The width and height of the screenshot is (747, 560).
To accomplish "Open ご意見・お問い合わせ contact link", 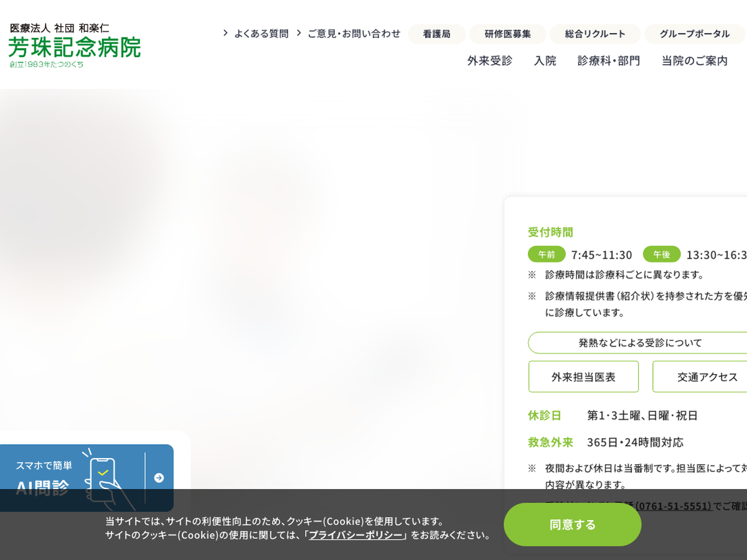I will 354,34.
